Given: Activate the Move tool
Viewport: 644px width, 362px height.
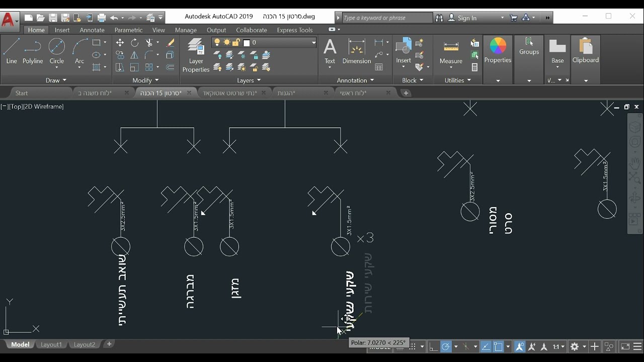Looking at the screenshot, I should (x=120, y=43).
